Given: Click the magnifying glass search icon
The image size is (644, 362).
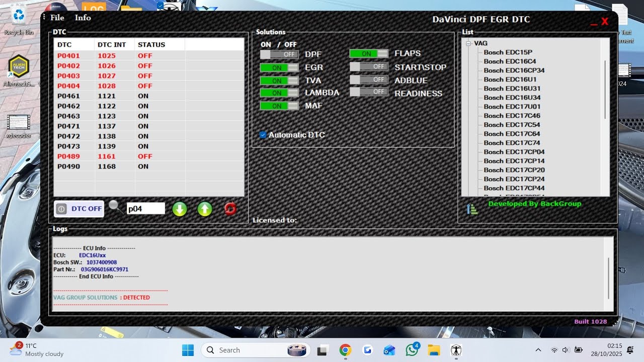Looking at the screenshot, I should (x=116, y=207).
